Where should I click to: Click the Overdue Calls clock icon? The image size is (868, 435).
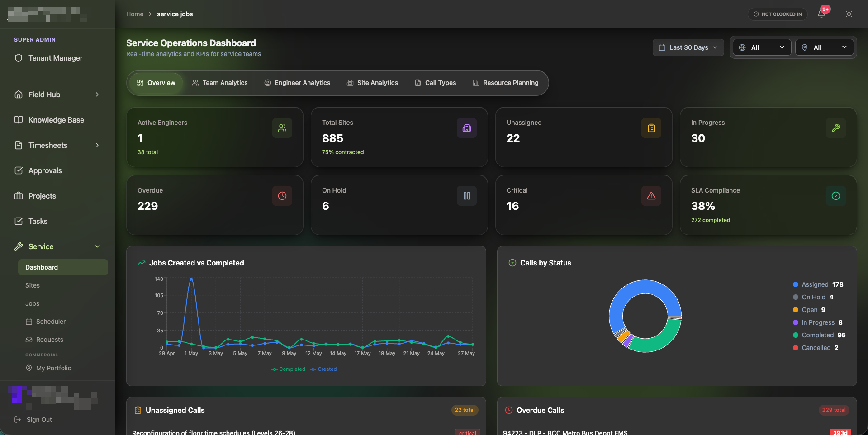[x=509, y=410]
